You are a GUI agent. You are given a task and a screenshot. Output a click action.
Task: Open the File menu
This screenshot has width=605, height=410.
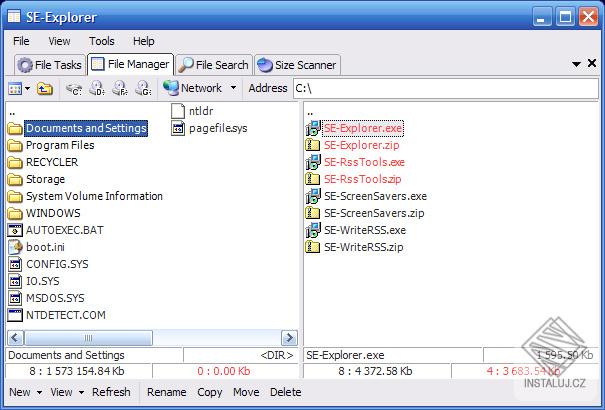point(21,41)
